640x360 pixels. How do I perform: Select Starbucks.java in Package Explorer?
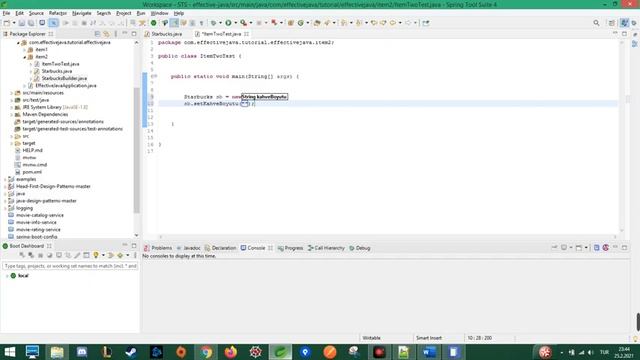[x=57, y=71]
